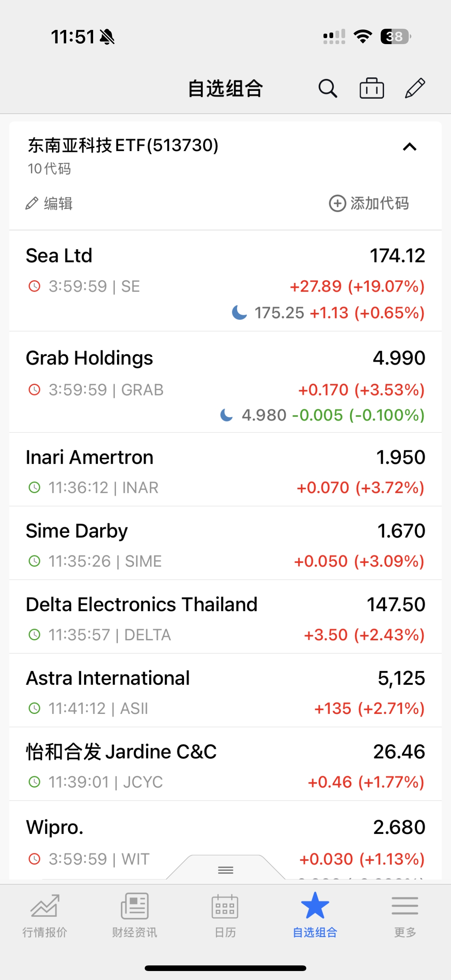Tap the search magnifier icon
The height and width of the screenshot is (980, 451).
tap(328, 89)
